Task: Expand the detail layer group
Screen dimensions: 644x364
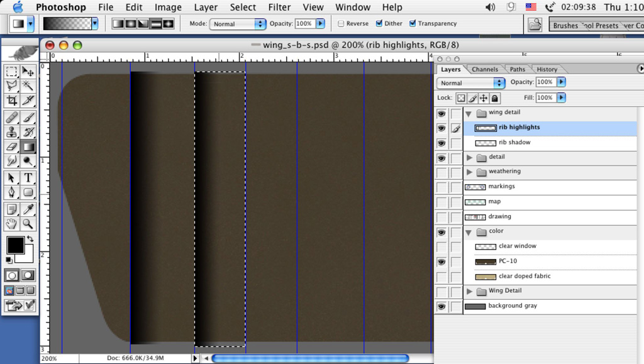Action: click(469, 158)
